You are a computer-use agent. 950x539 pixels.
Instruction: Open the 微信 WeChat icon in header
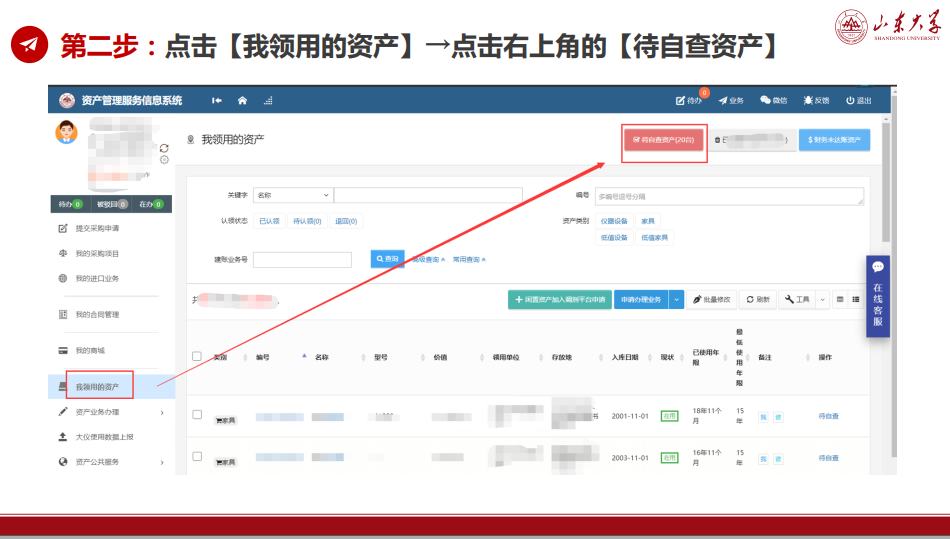[766, 100]
